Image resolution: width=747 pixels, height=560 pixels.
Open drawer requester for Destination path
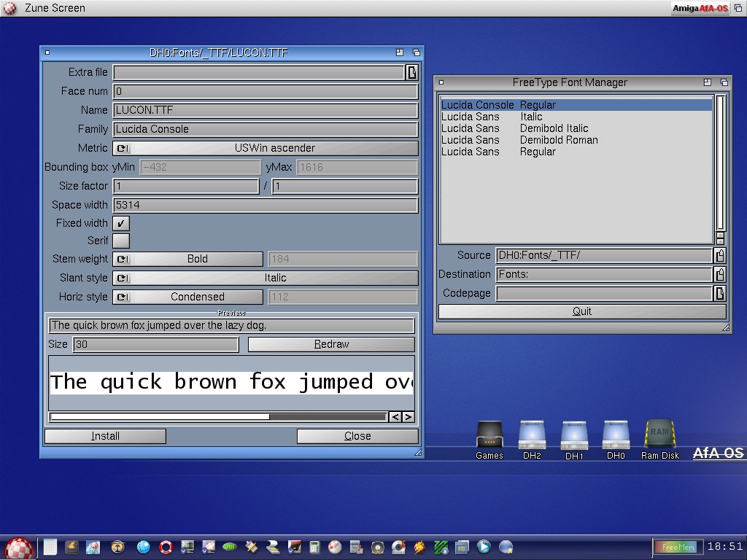click(x=720, y=274)
